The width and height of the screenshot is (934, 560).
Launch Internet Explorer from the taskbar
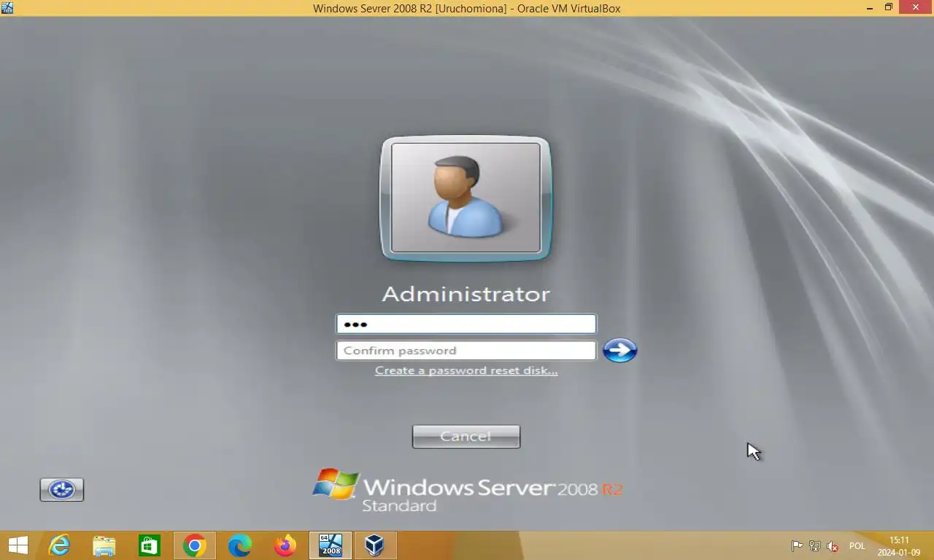tap(59, 545)
